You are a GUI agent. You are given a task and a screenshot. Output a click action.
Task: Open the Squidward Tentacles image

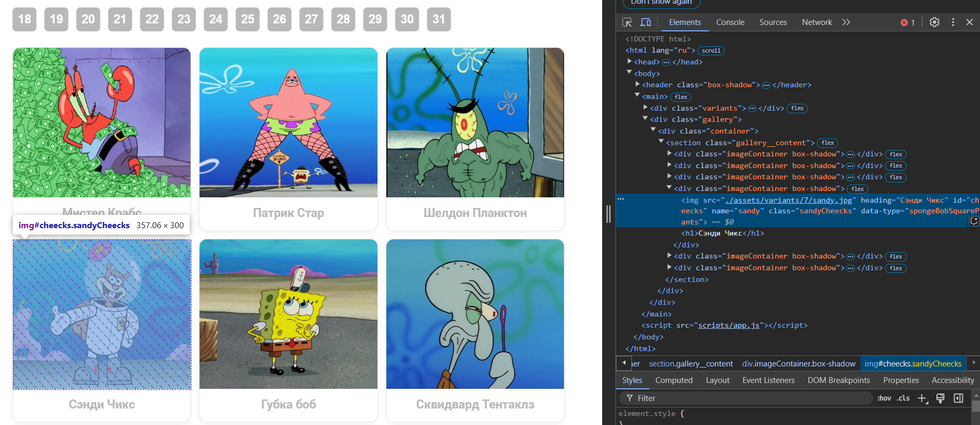(475, 314)
